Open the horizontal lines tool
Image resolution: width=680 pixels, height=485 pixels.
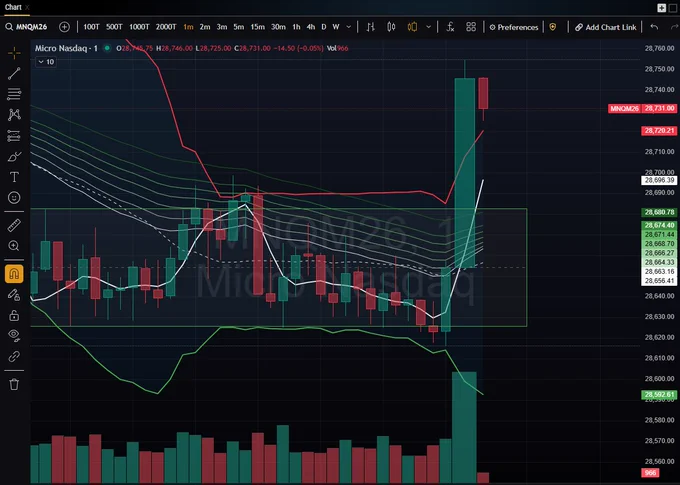[14, 94]
